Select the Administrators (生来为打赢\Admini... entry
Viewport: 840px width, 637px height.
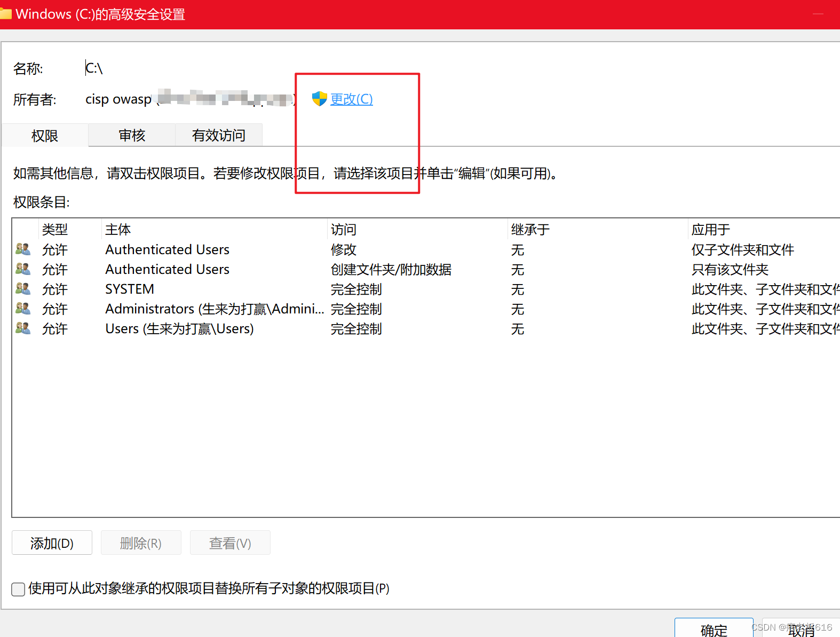215,309
